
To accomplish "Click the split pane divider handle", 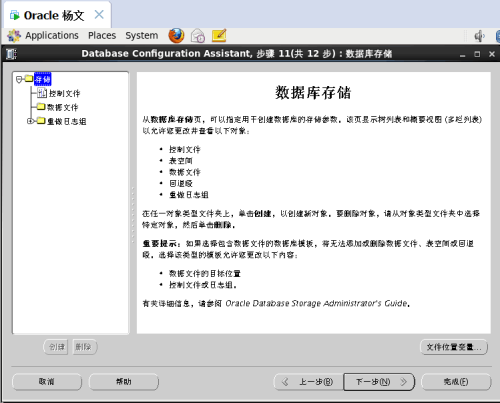I will pyautogui.click(x=133, y=215).
